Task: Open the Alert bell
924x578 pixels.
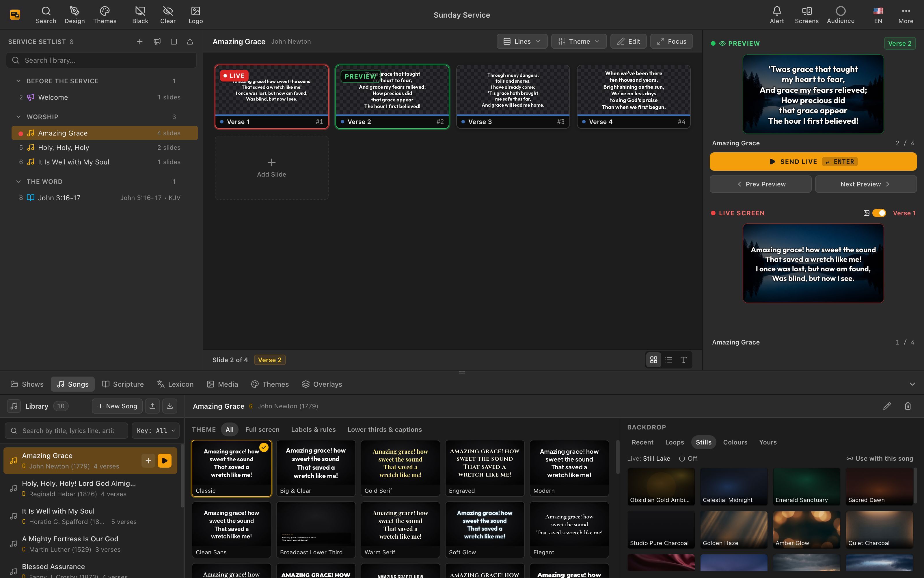Action: point(777,15)
